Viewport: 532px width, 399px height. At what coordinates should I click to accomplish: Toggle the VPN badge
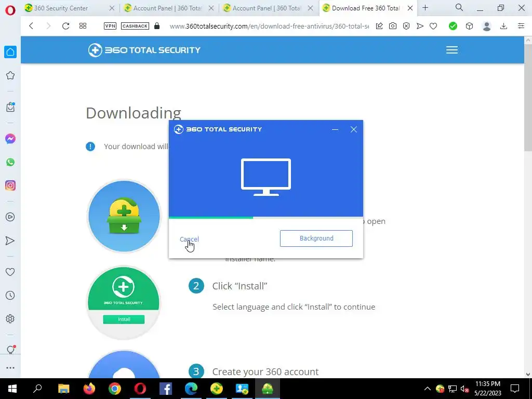[x=110, y=26]
